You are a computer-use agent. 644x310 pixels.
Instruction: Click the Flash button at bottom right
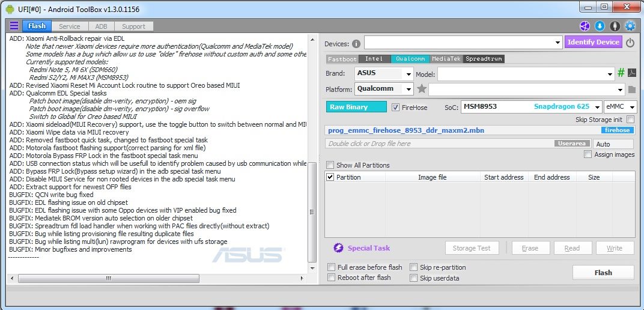pyautogui.click(x=603, y=273)
